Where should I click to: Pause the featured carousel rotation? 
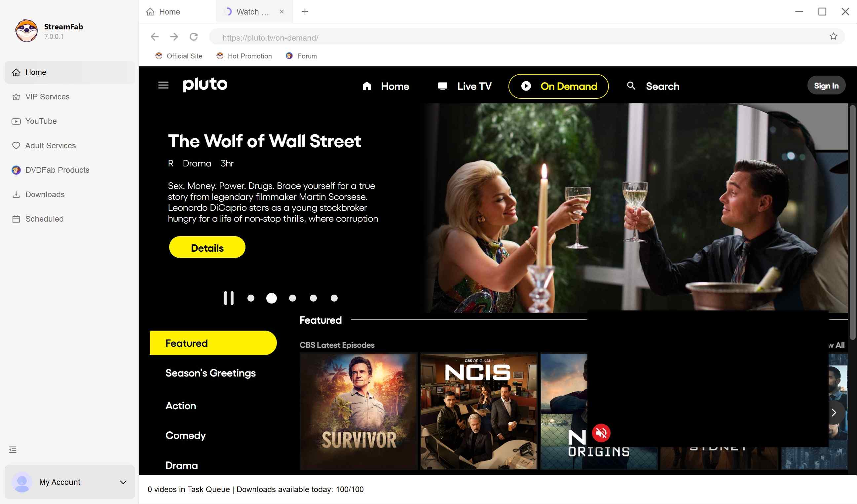point(229,298)
